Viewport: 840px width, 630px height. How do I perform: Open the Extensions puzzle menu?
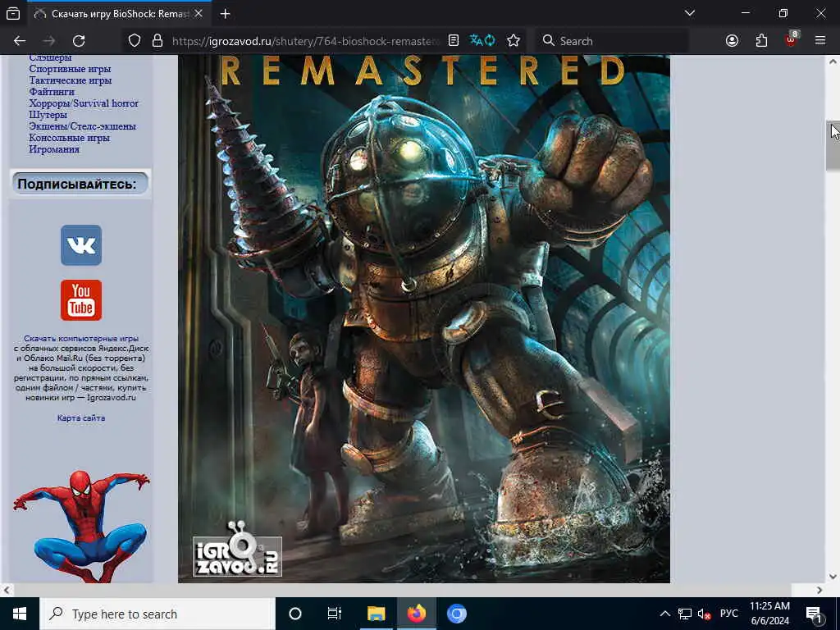[761, 41]
